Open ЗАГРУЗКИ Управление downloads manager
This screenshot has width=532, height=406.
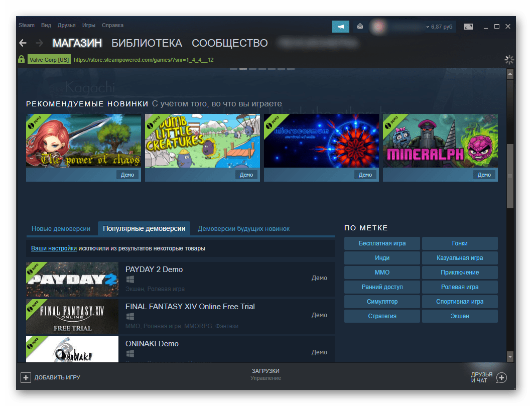(x=265, y=374)
